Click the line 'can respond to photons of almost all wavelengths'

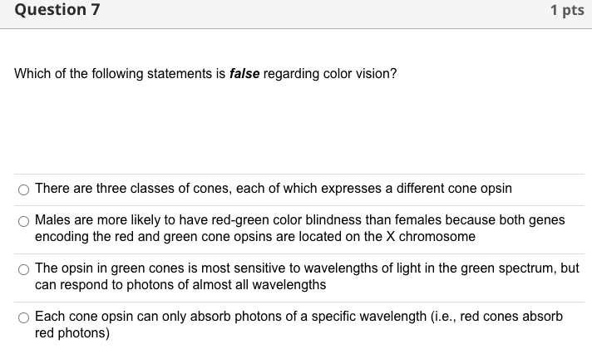tap(180, 285)
